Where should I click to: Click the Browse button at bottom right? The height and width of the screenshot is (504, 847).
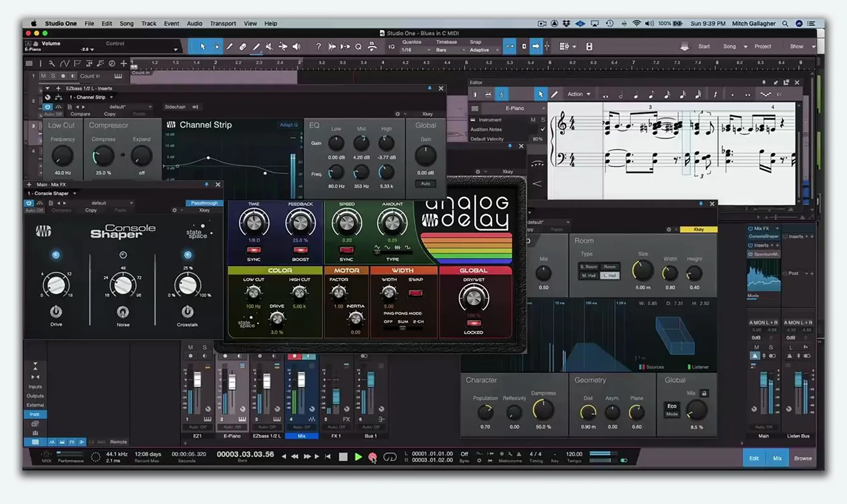click(803, 458)
